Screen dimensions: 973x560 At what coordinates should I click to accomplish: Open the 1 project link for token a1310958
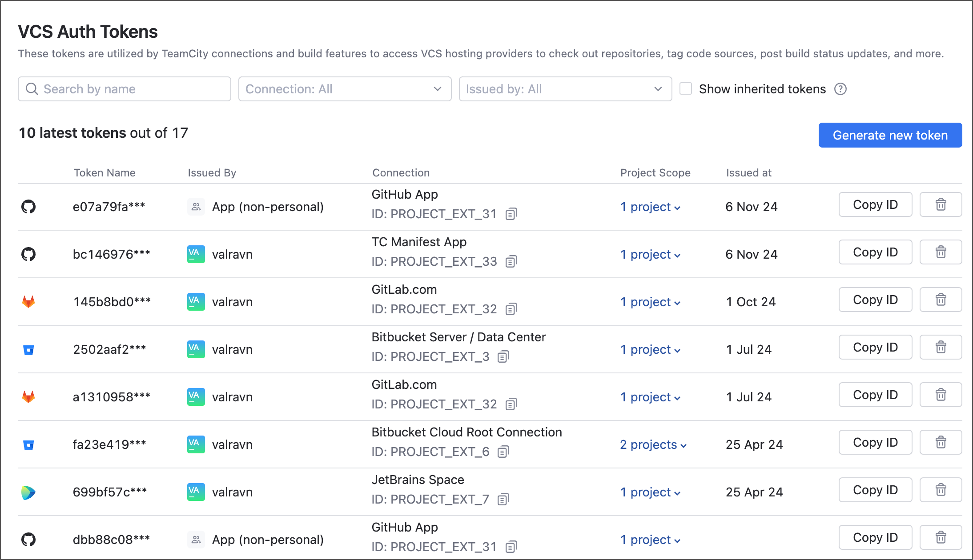(651, 397)
